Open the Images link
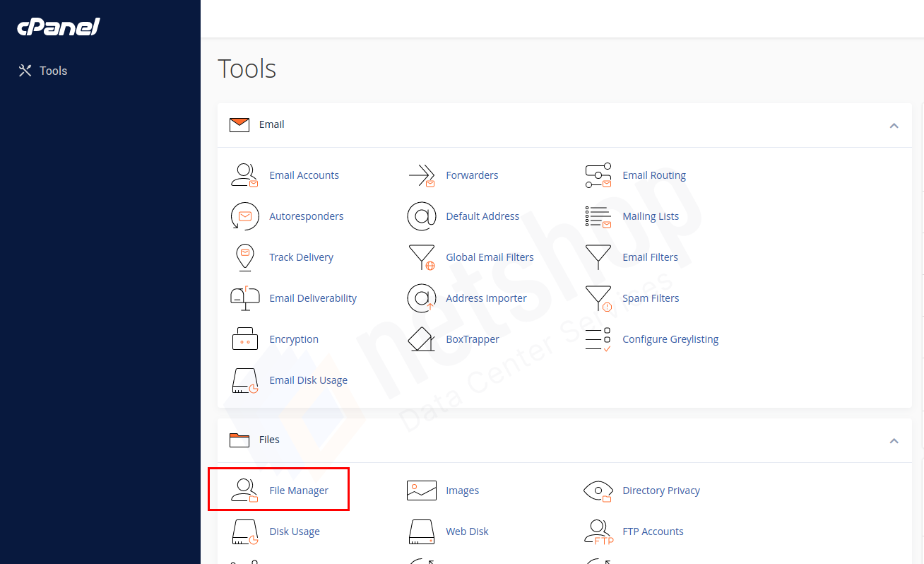 (463, 490)
